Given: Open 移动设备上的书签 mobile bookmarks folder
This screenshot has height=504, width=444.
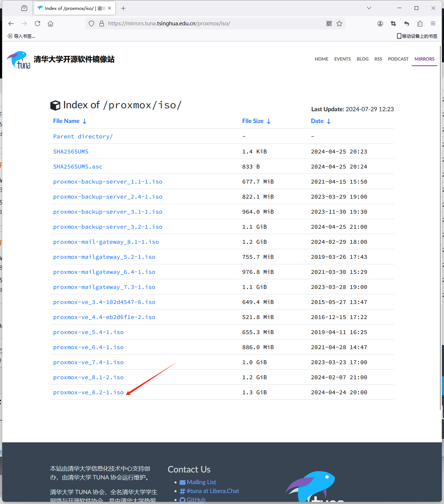Looking at the screenshot, I should pos(417,36).
